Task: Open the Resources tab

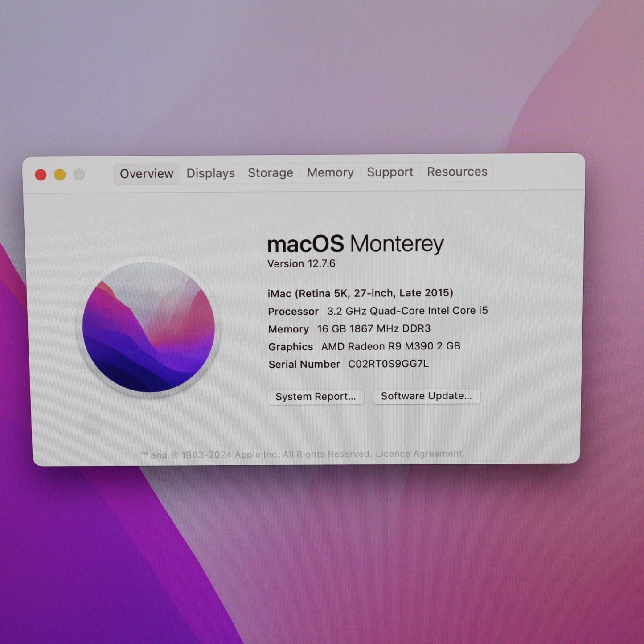Action: point(457,171)
